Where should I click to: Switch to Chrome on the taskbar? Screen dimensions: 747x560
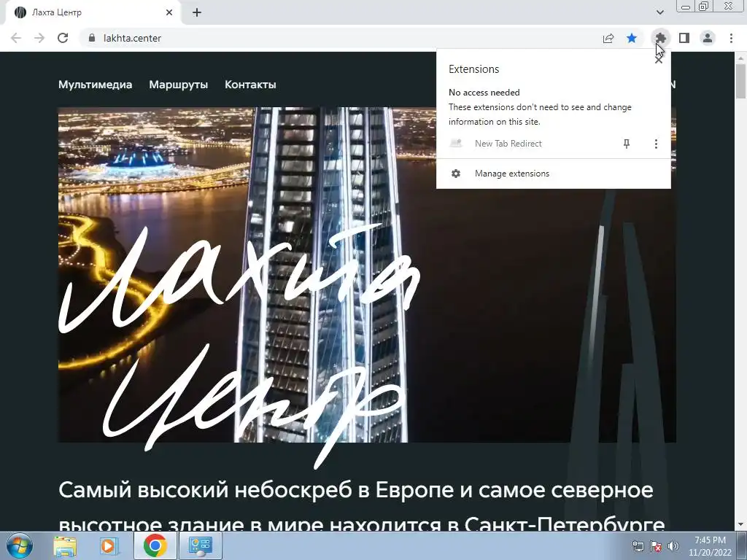point(155,545)
